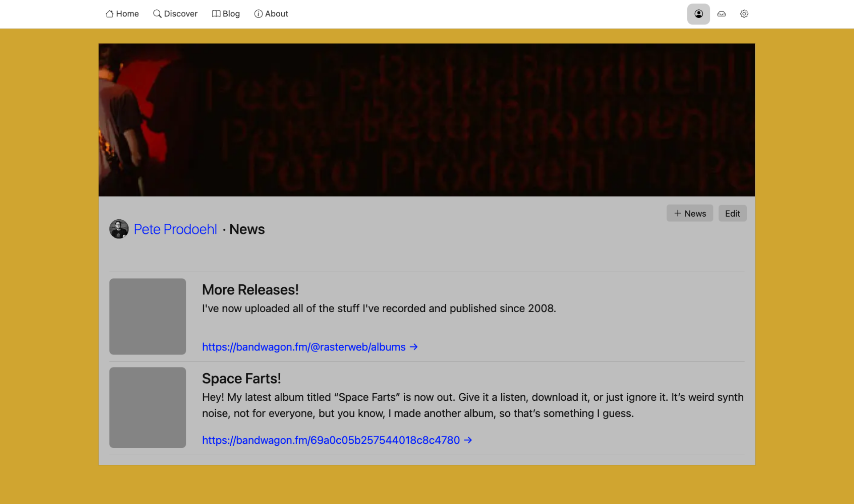Click the arrow icon after the albums link

[x=414, y=347]
